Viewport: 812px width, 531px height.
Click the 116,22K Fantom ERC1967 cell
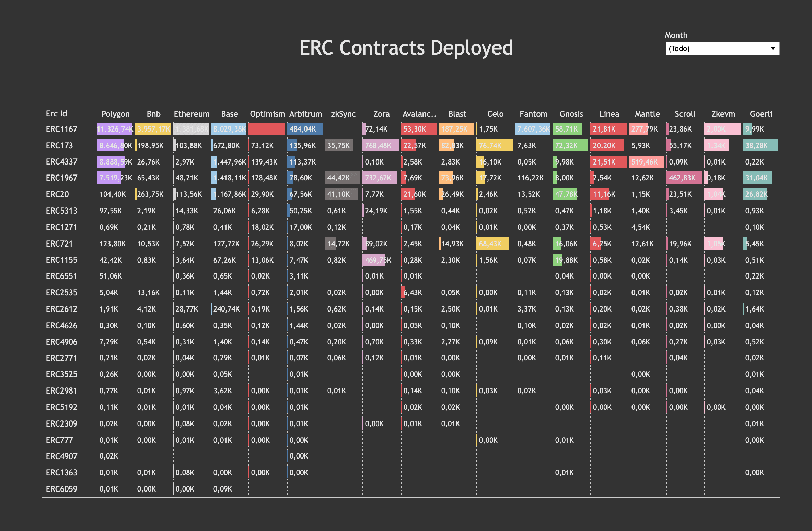click(x=531, y=178)
